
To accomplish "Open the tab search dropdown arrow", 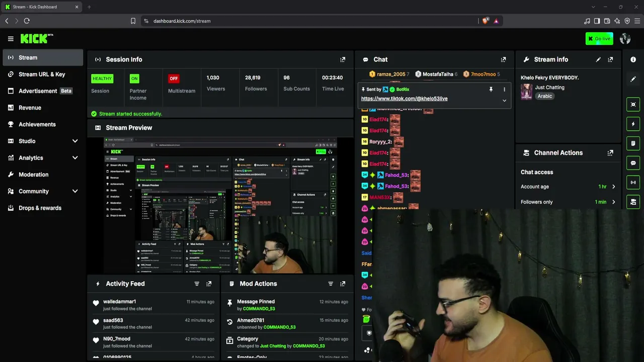I will [x=593, y=7].
